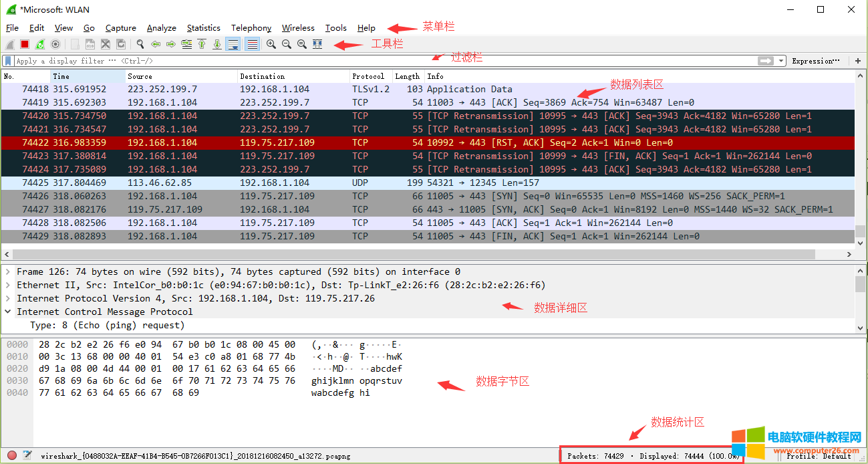Click the display filter bookmark icon
The height and width of the screenshot is (464, 868).
point(7,61)
